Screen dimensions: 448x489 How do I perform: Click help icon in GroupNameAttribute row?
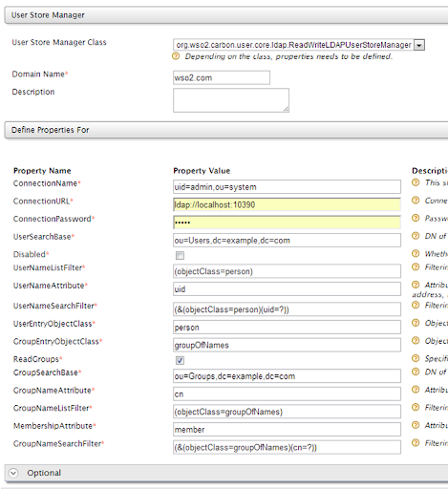pyautogui.click(x=416, y=390)
